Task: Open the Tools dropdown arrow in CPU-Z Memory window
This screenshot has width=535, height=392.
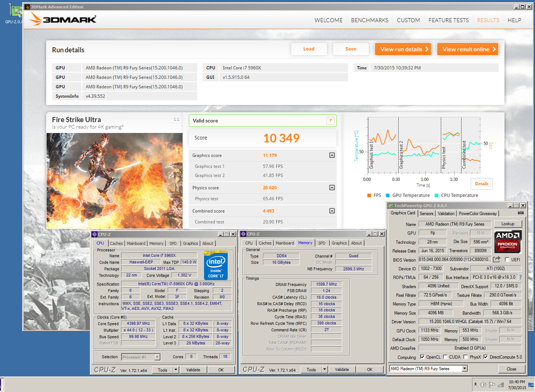Action: tap(325, 369)
